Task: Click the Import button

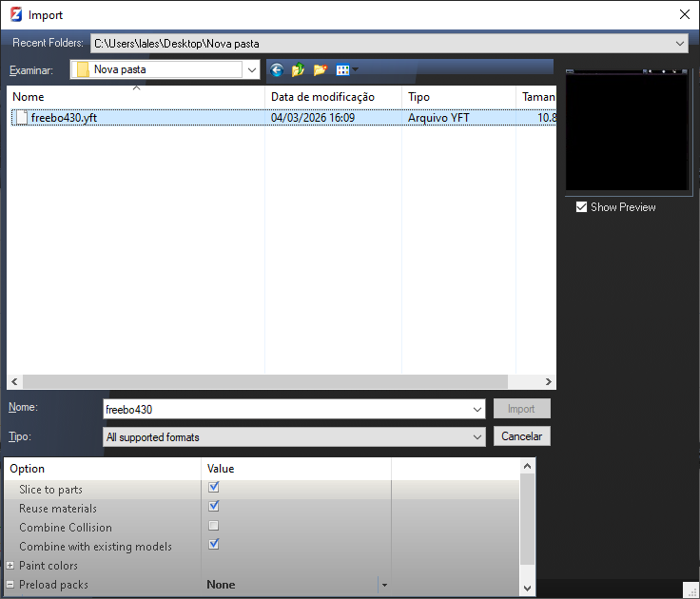Action: tap(521, 409)
